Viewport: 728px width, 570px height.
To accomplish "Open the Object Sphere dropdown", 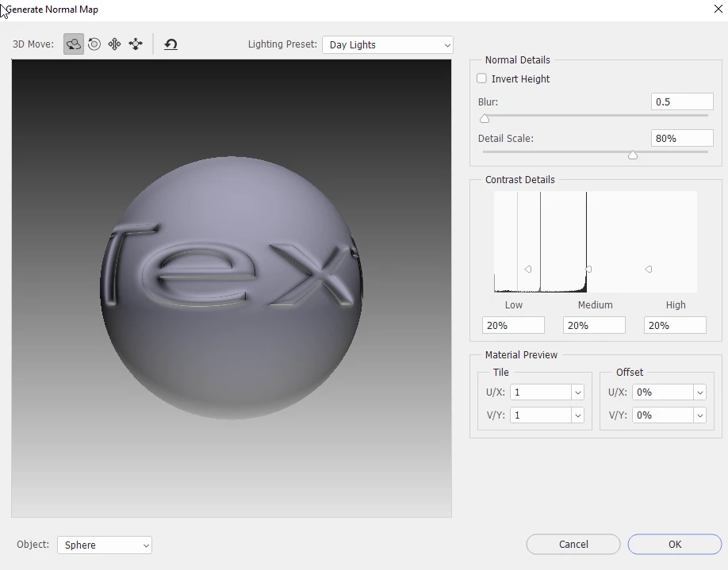I will pyautogui.click(x=105, y=545).
